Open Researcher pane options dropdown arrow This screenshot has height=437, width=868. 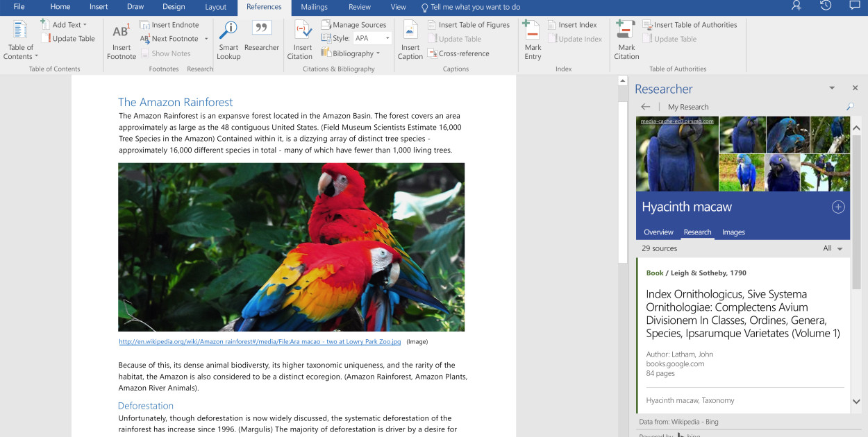click(x=832, y=89)
